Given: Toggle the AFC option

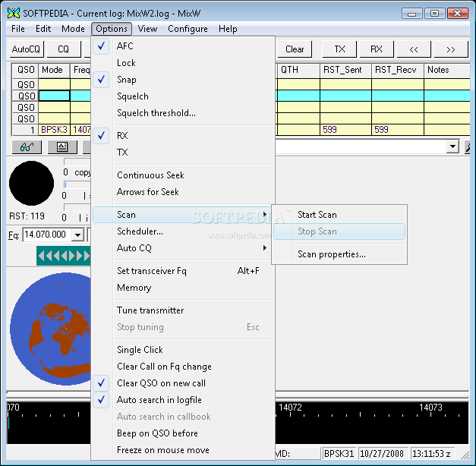Looking at the screenshot, I should click(x=183, y=46).
